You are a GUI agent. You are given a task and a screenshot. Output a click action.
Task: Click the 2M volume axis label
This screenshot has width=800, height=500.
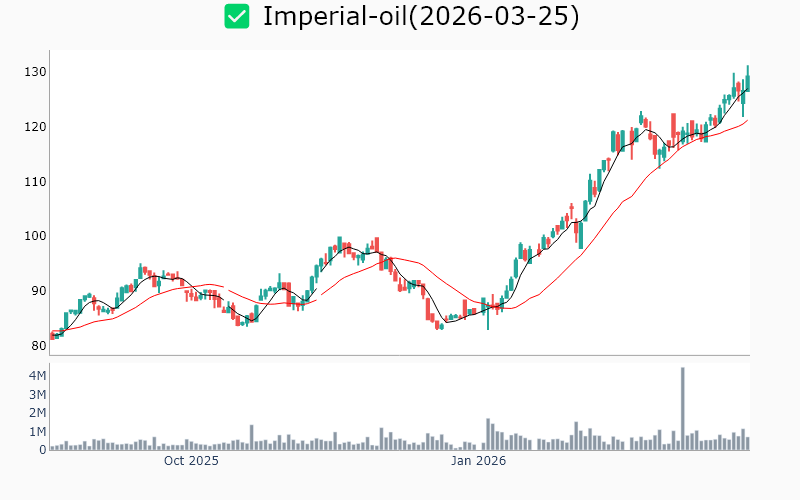pos(37,413)
